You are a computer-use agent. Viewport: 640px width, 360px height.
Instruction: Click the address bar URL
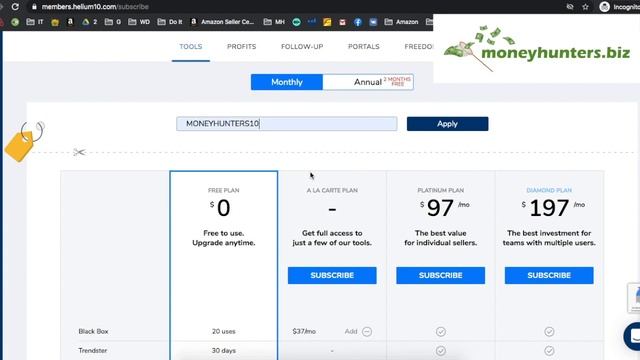(x=95, y=7)
